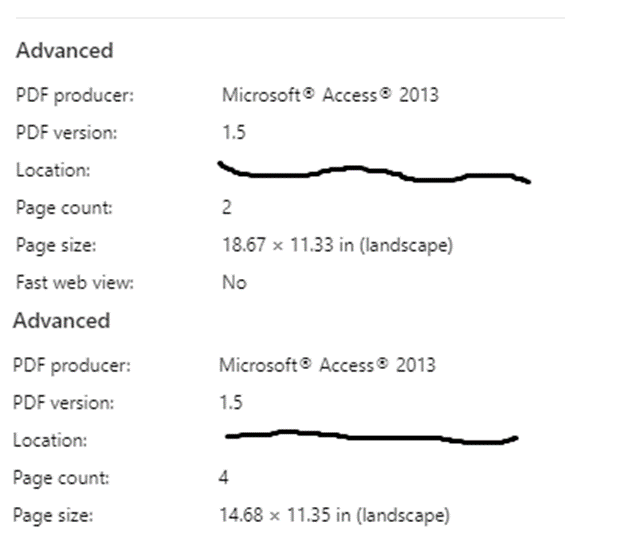Select 18.67 × 11.33 in page size
The image size is (642, 545).
[x=338, y=245]
